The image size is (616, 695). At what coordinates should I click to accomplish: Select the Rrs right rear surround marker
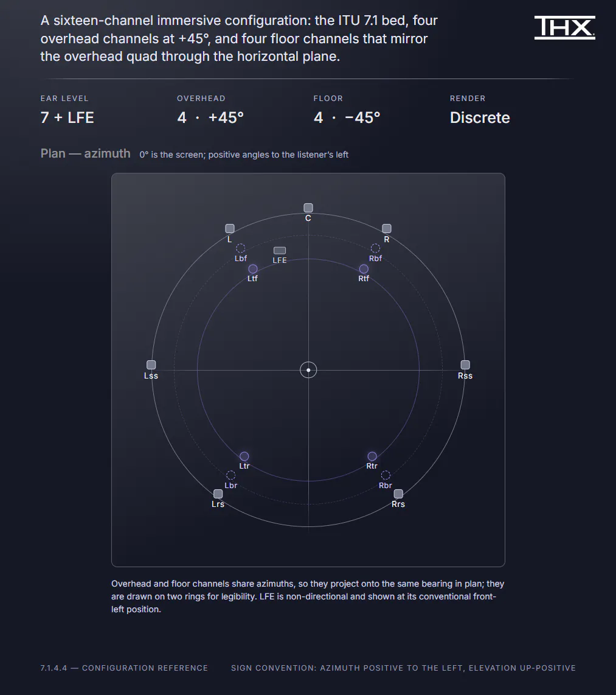(x=398, y=494)
